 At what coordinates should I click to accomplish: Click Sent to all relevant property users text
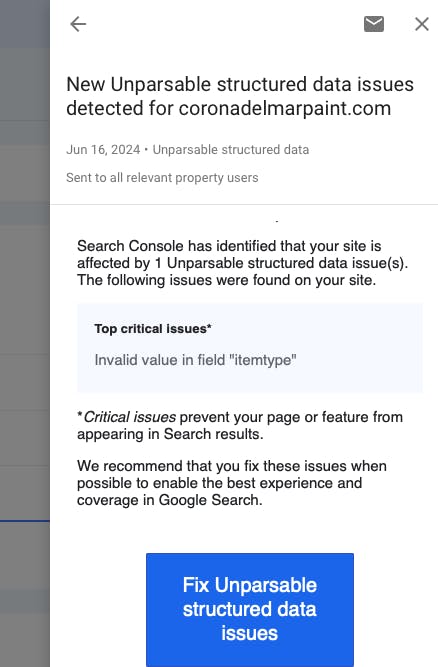point(162,177)
